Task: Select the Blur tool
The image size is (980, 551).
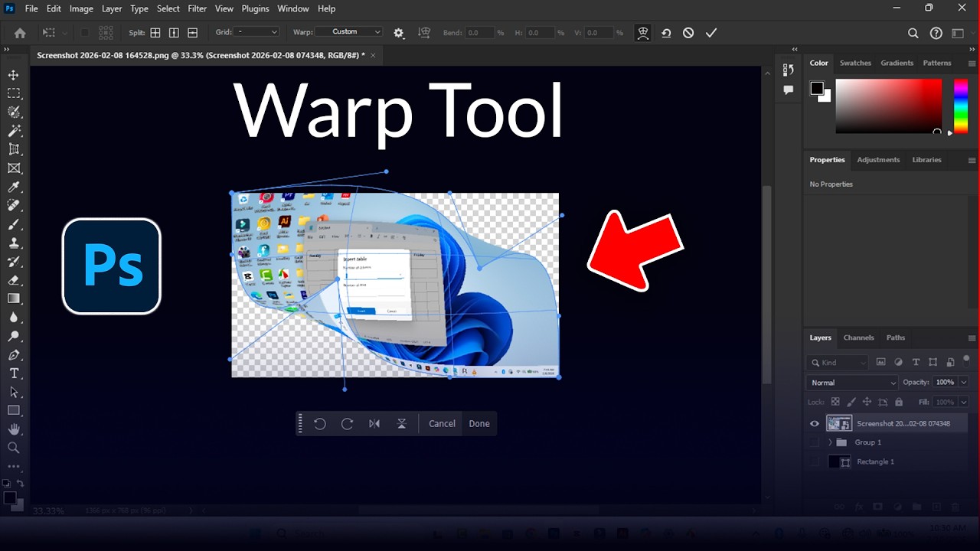Action: (14, 318)
